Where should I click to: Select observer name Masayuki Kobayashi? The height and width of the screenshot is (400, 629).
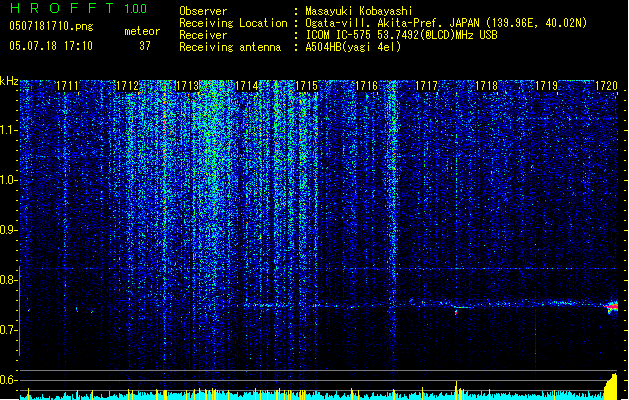coord(359,11)
